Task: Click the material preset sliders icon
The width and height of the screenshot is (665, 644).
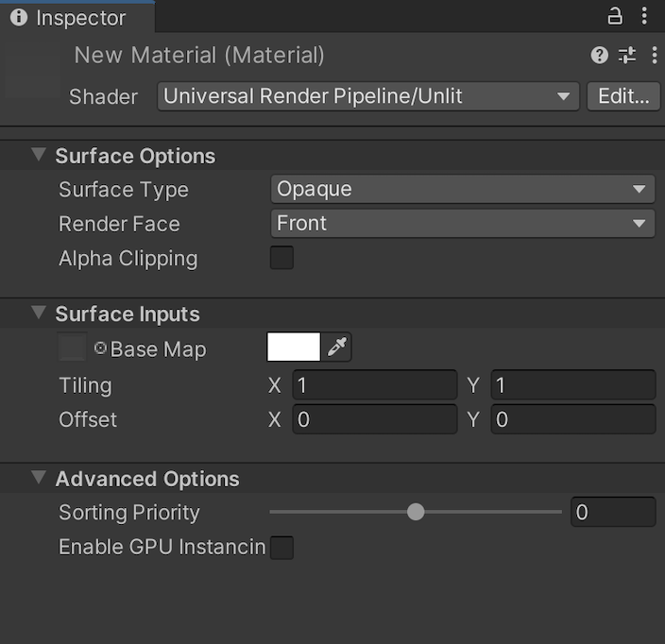Action: tap(627, 56)
